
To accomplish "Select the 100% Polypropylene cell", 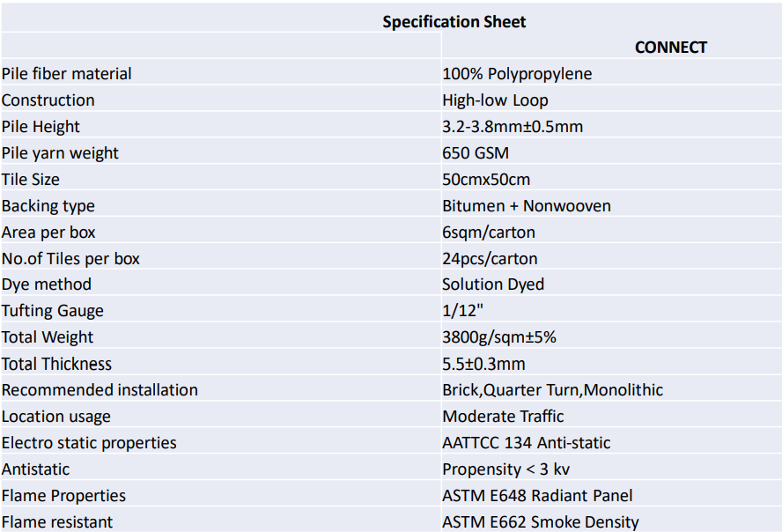I will pos(517,74).
